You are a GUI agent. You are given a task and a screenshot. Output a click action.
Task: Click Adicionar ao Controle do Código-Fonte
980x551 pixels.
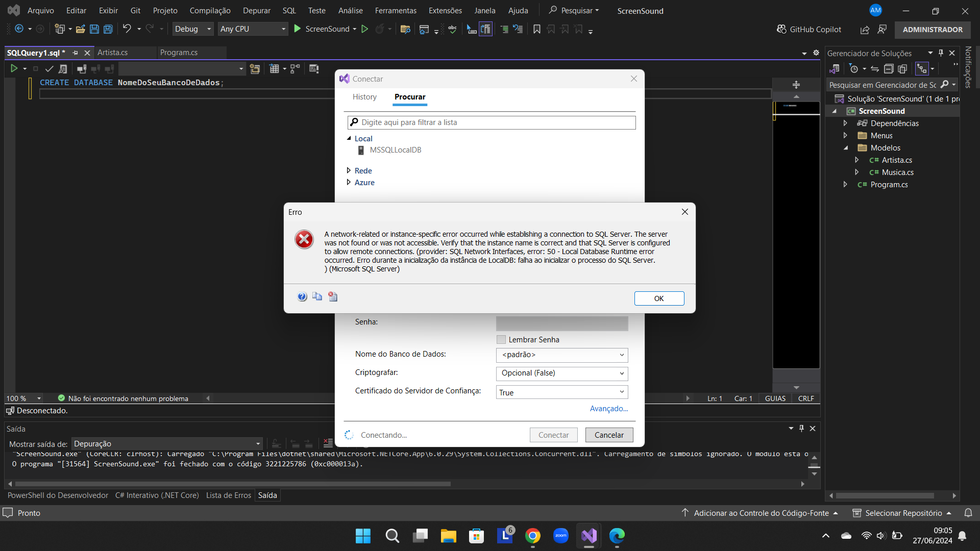tap(761, 513)
